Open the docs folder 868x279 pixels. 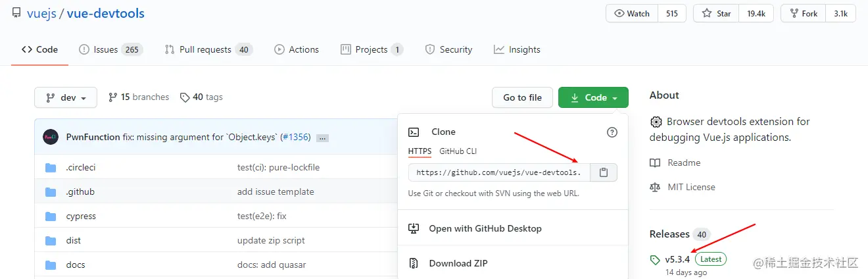tap(76, 265)
